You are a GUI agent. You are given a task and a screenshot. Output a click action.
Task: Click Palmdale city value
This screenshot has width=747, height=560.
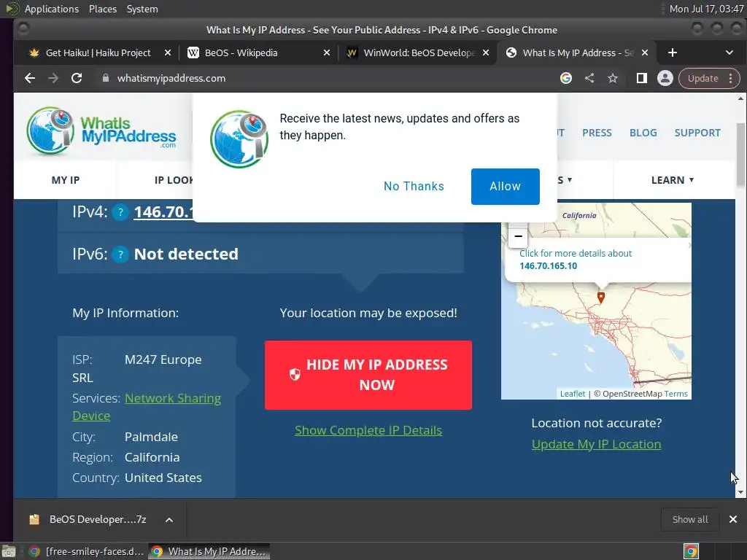pyautogui.click(x=151, y=437)
